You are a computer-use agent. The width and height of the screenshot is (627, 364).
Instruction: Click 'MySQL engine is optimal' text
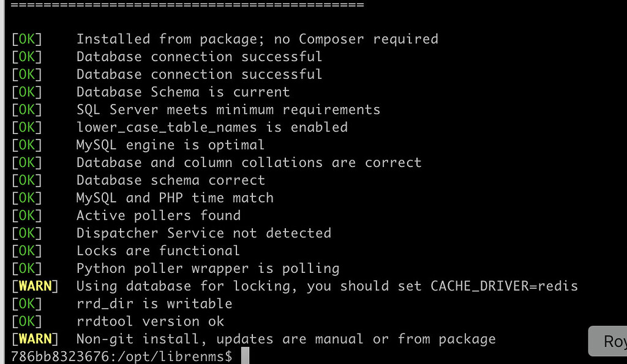point(170,145)
